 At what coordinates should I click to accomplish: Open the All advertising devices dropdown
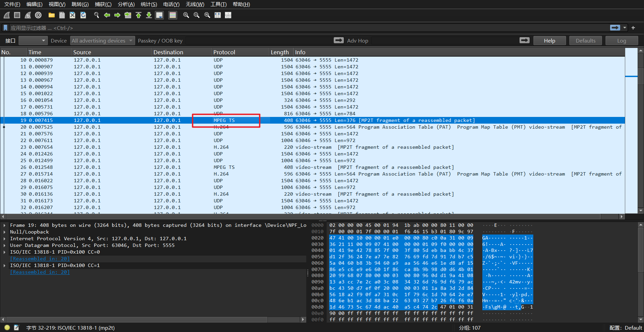(x=103, y=41)
